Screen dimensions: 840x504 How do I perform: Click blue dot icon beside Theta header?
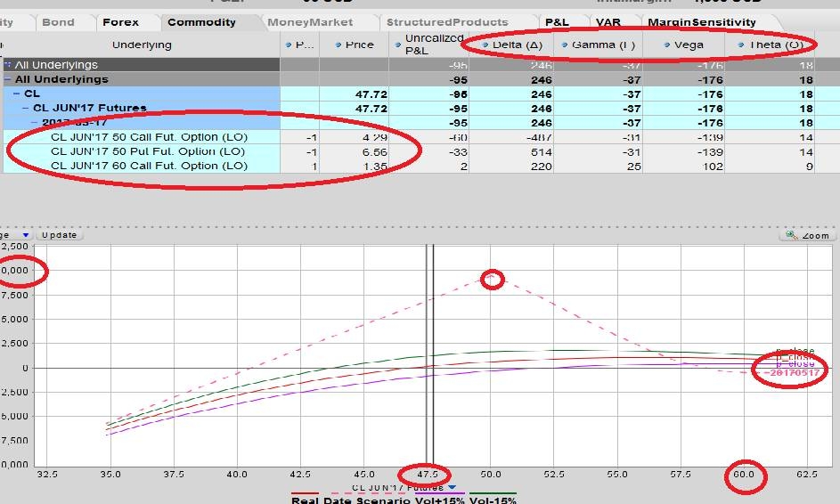coord(741,45)
